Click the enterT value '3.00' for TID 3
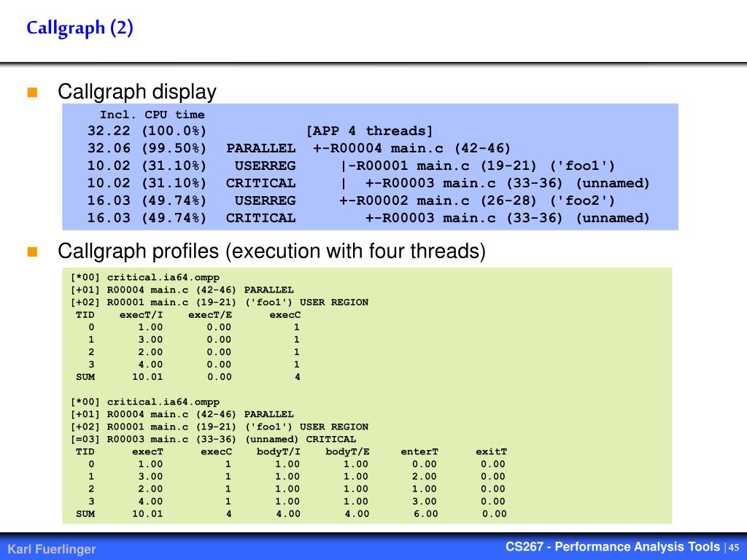This screenshot has height=560, width=747. 425,502
